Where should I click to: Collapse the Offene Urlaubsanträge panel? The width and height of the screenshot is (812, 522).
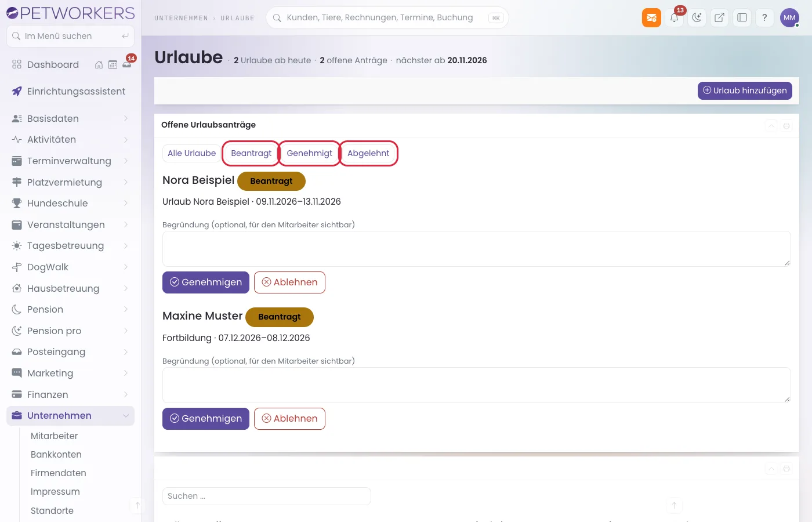[x=771, y=126]
